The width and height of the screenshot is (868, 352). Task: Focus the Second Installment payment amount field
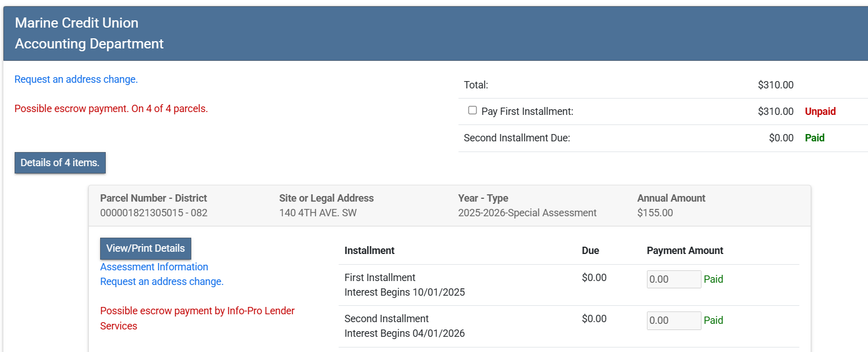674,320
